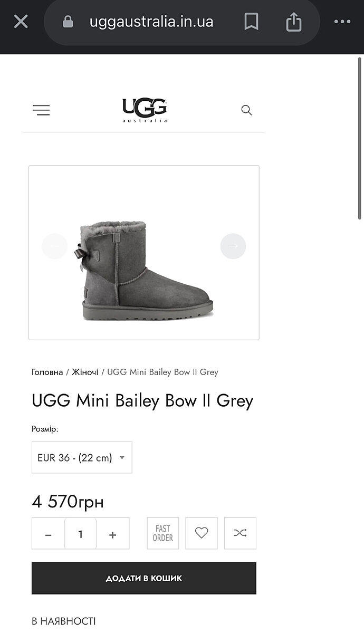The height and width of the screenshot is (633, 364).
Task: Go to UGG Australia logo homepage
Action: (x=145, y=110)
